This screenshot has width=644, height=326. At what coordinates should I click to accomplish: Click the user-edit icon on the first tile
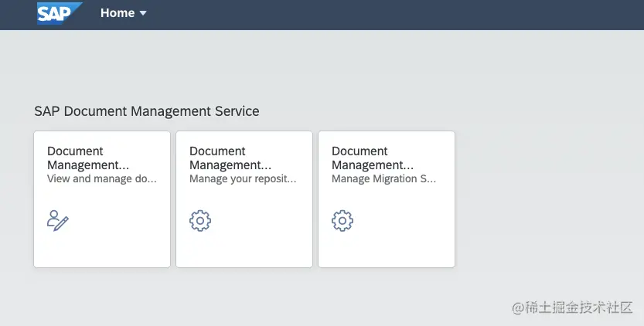point(58,221)
